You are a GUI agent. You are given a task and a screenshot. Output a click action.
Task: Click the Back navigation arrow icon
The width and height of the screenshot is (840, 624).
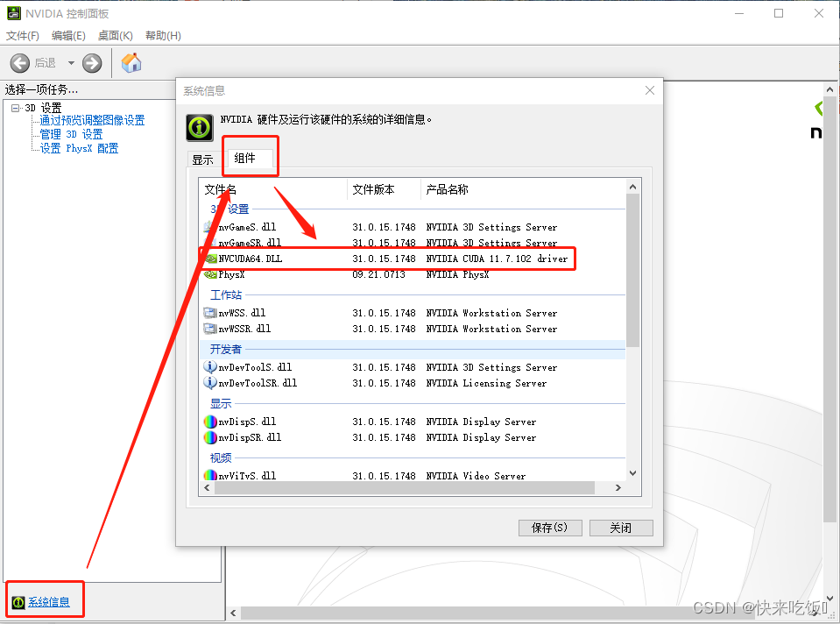(19, 62)
